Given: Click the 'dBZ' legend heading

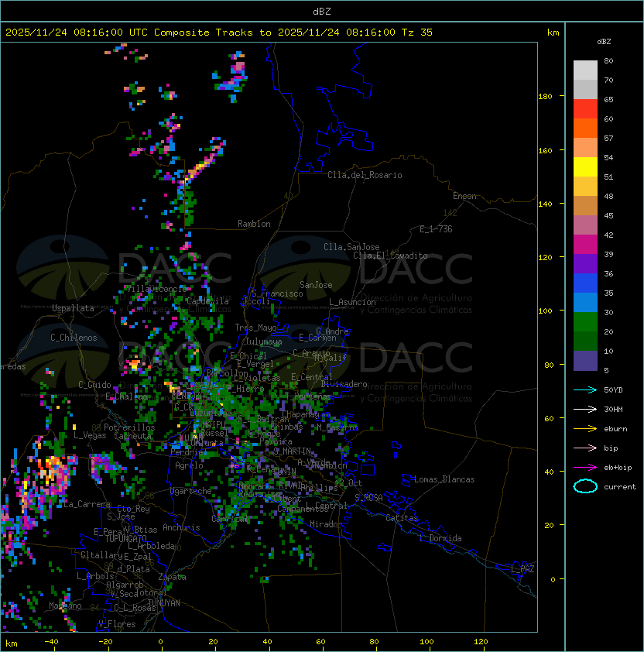Looking at the screenshot, I should (x=604, y=42).
